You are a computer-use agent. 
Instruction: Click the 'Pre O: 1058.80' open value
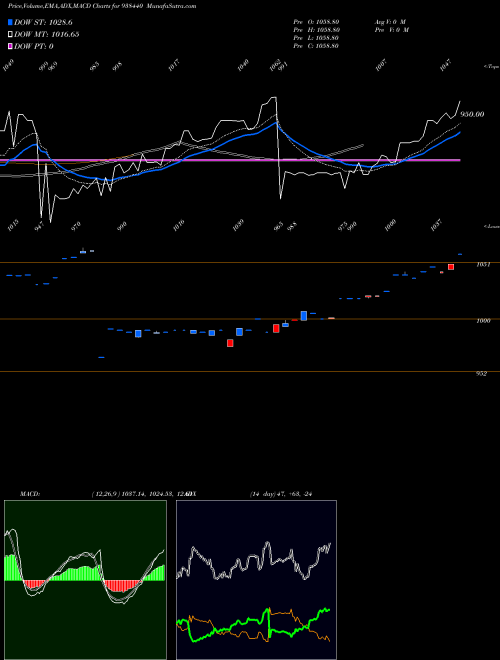tap(316, 22)
